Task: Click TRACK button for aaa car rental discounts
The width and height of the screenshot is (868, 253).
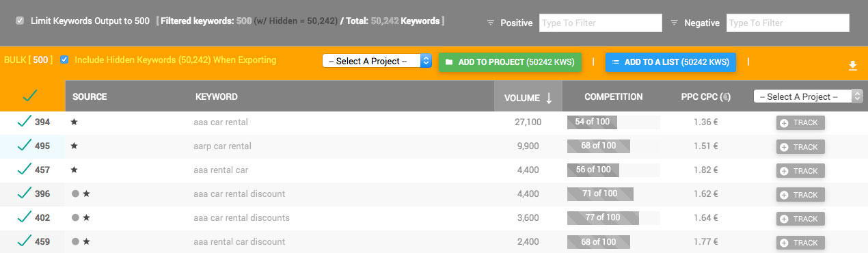Action: point(800,219)
